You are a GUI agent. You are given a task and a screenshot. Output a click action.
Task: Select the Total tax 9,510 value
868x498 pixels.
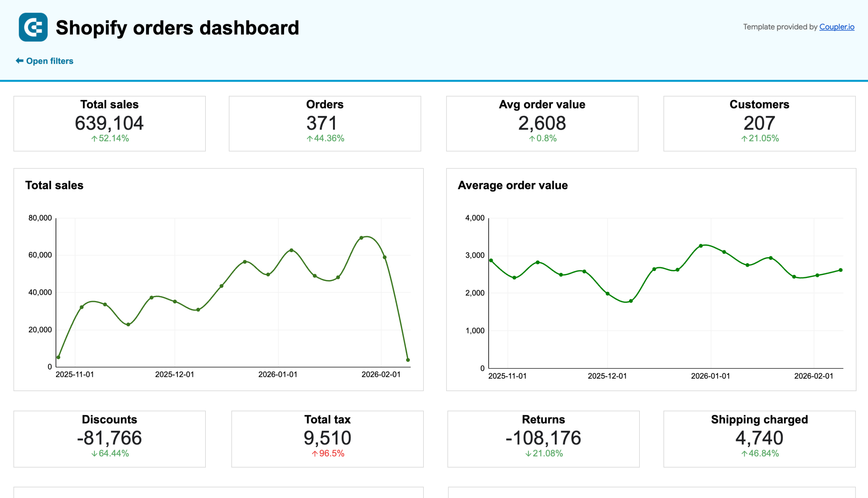327,438
